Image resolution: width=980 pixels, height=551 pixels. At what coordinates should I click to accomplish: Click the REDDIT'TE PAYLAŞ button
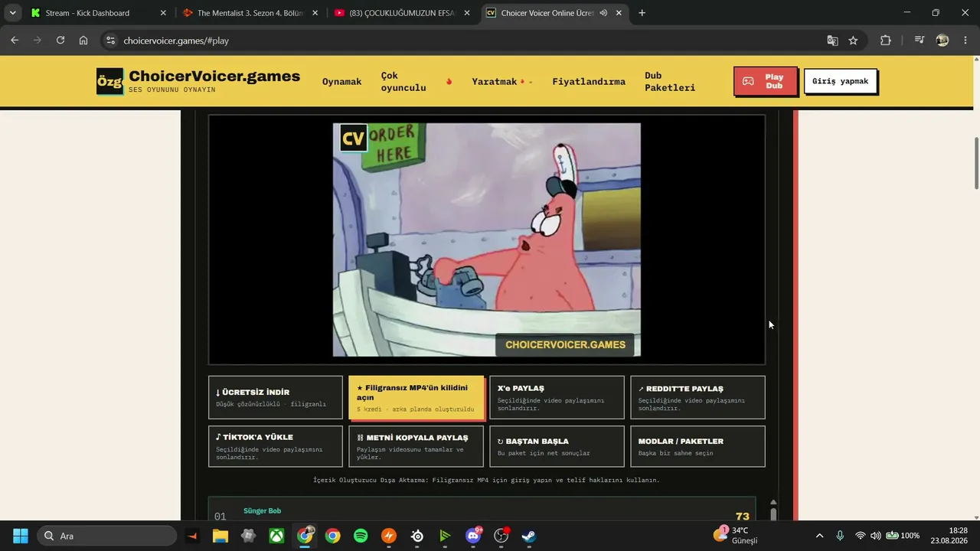pos(697,397)
